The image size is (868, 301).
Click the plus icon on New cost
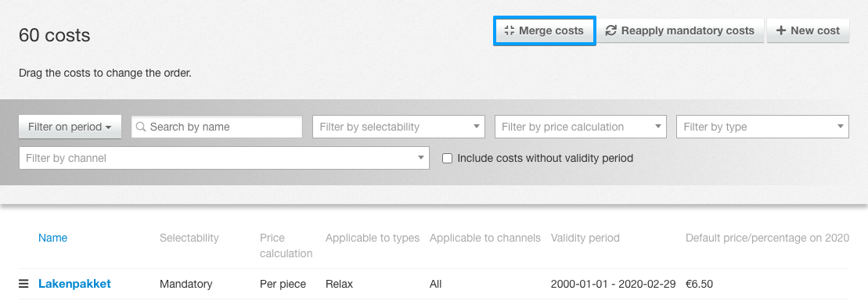781,30
